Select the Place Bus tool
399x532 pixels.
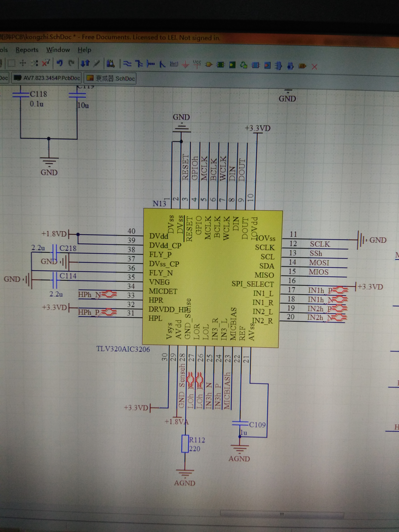pyautogui.click(x=139, y=63)
